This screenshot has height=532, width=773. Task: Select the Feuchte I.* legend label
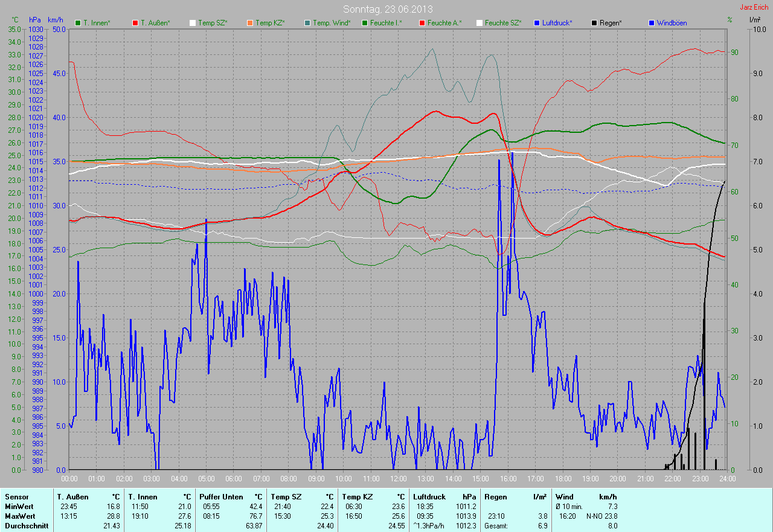point(387,23)
